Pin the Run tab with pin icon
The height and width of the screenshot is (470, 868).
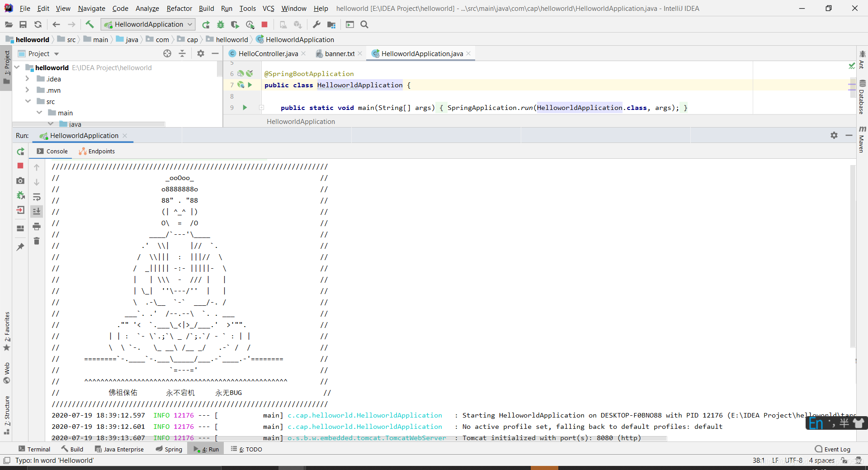[20, 247]
